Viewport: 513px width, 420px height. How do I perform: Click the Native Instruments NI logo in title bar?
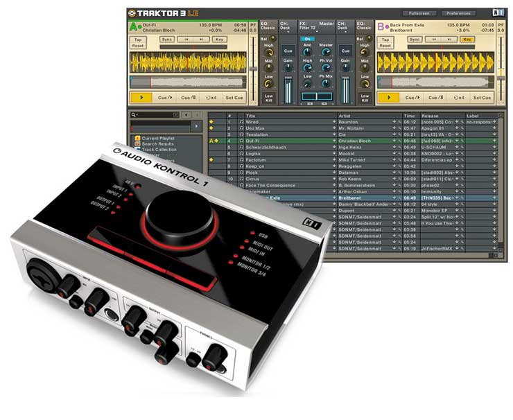(498, 12)
